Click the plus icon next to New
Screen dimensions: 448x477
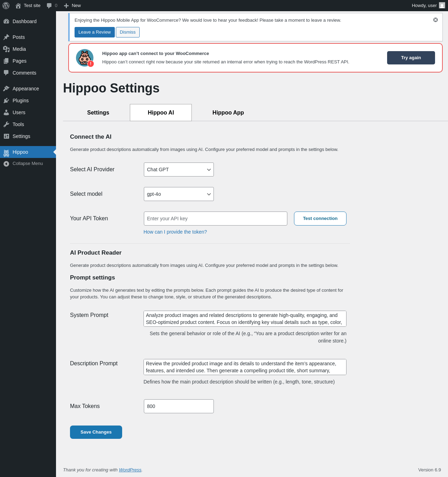point(66,6)
